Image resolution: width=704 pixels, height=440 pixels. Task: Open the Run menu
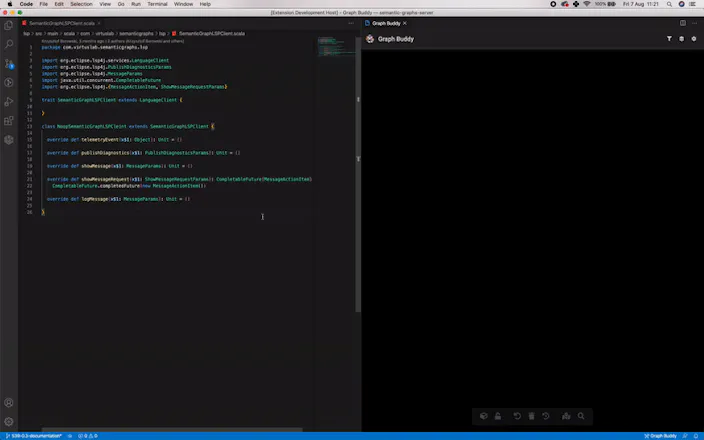136,4
